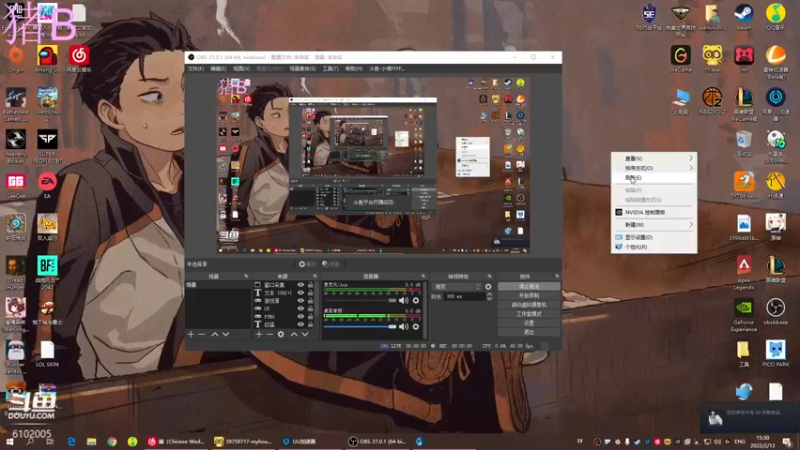
Task: Open Among Us desktop shortcut
Action: [47, 59]
